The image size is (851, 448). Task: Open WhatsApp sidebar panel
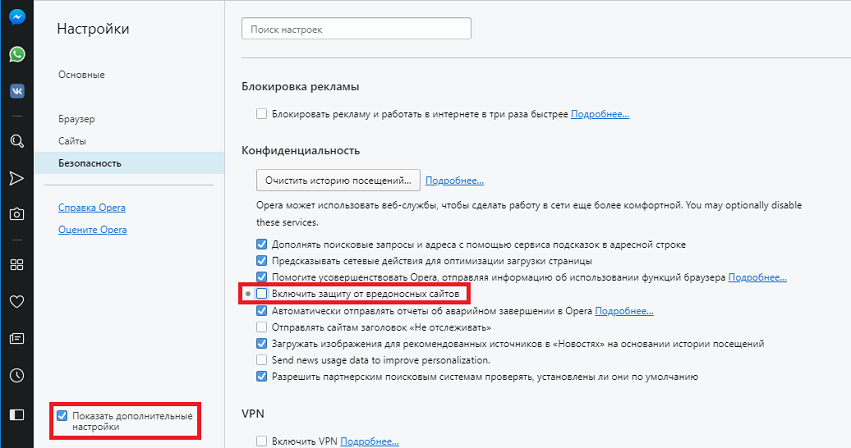(x=17, y=54)
